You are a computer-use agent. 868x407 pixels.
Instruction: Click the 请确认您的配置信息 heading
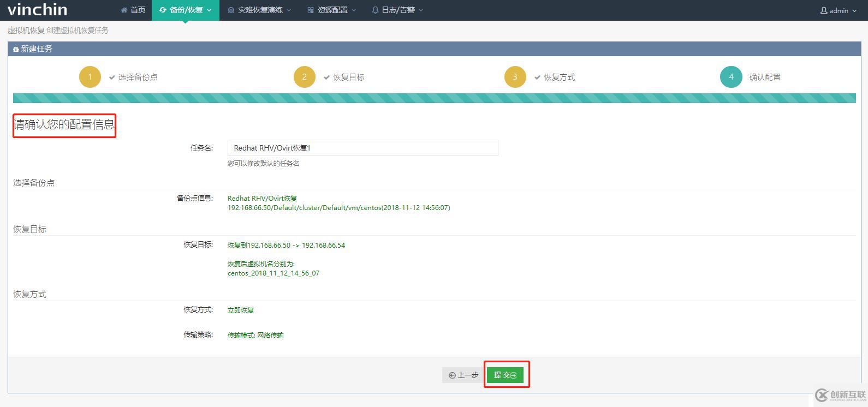(64, 124)
